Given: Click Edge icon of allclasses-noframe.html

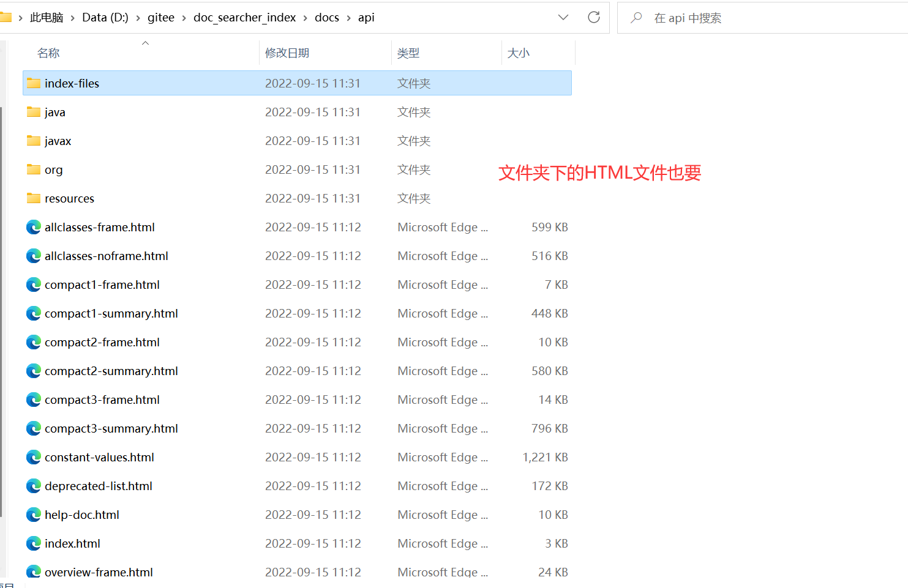Looking at the screenshot, I should (x=34, y=256).
